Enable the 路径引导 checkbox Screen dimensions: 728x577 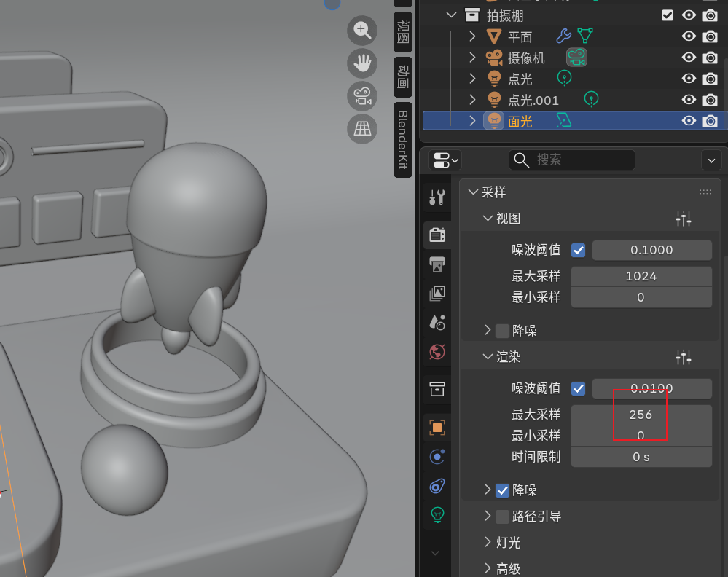coord(502,517)
